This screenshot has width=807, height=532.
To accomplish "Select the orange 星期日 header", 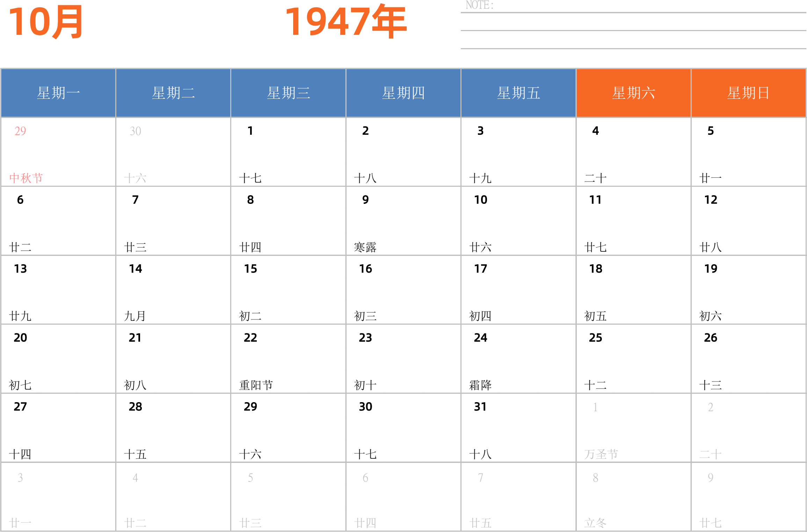I will [748, 93].
